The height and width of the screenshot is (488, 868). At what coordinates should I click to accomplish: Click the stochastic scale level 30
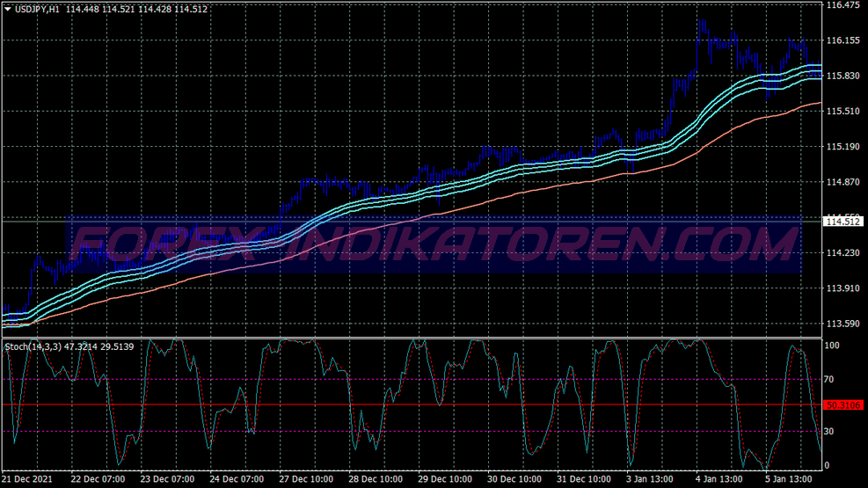pyautogui.click(x=828, y=432)
